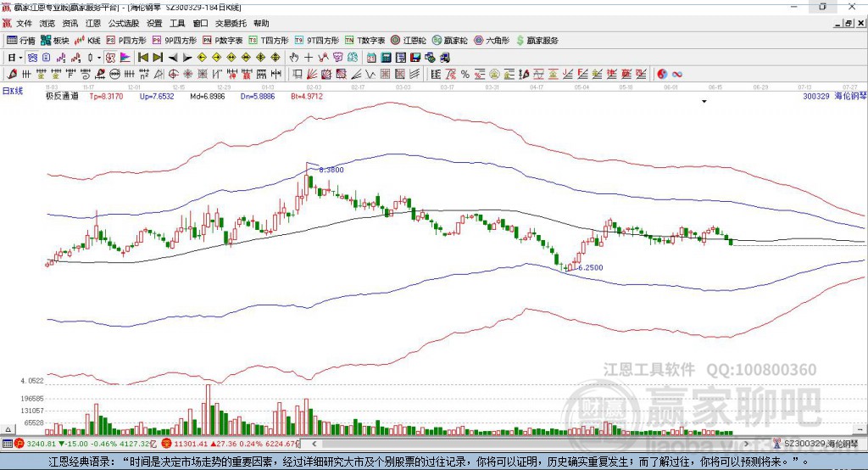
Task: Open 赢家服务 dollar-sign service
Action: point(537,41)
